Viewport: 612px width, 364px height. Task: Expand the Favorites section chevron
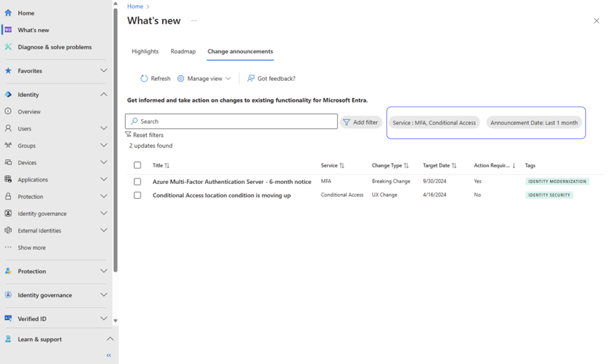tap(104, 71)
